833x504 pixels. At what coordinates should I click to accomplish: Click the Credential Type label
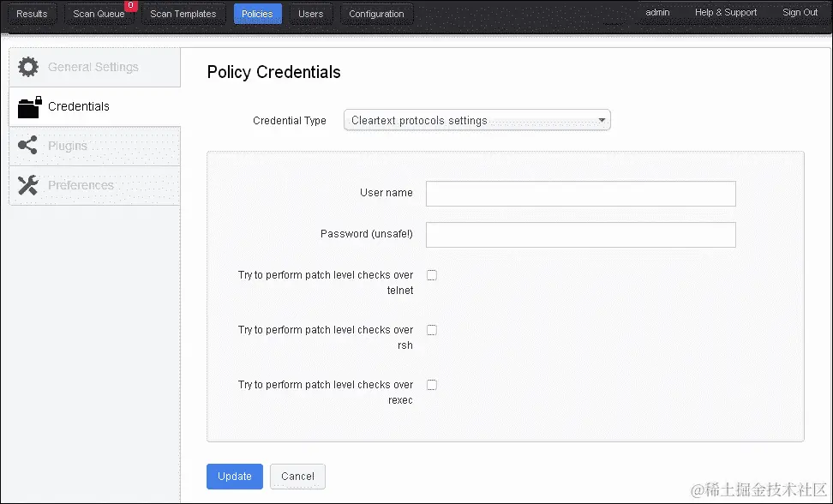[290, 121]
